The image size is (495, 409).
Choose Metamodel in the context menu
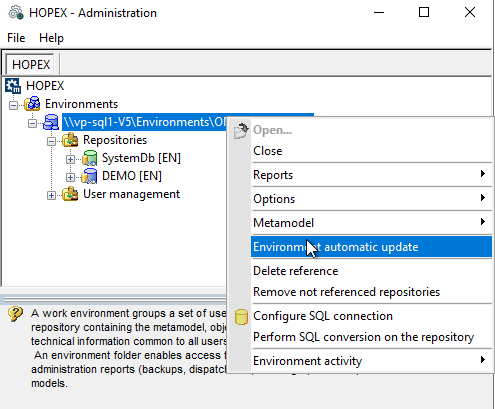pyautogui.click(x=371, y=223)
